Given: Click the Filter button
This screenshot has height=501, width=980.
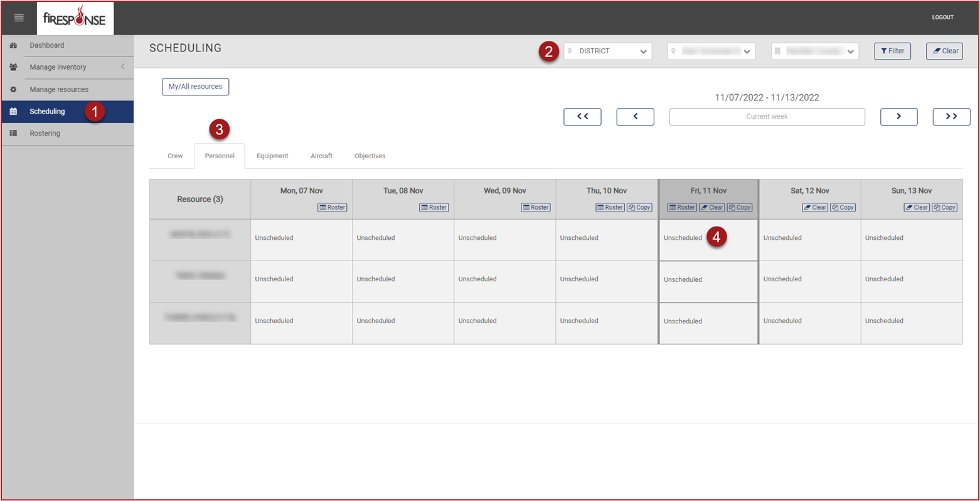Looking at the screenshot, I should coord(892,51).
